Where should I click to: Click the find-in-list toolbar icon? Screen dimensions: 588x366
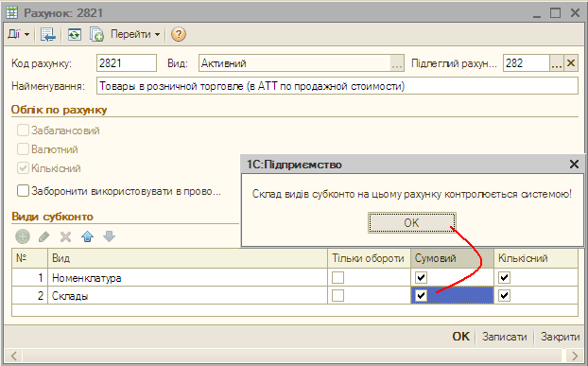(48, 34)
